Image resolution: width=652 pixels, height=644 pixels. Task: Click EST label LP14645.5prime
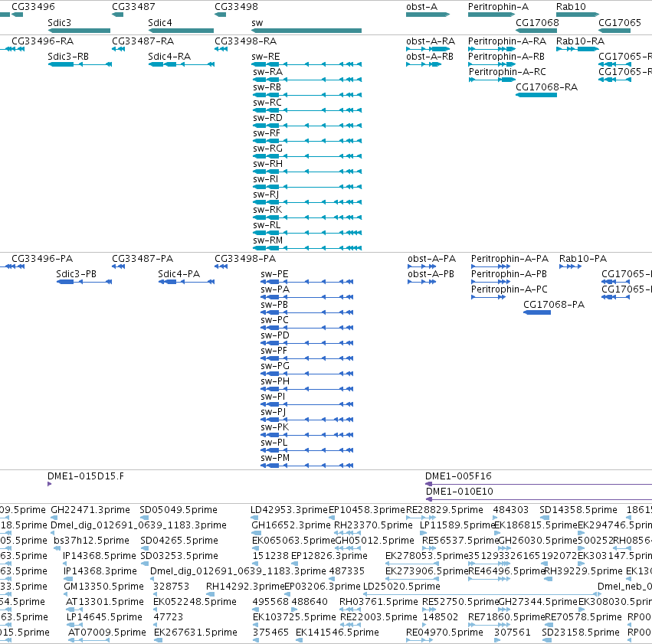[x=104, y=617]
